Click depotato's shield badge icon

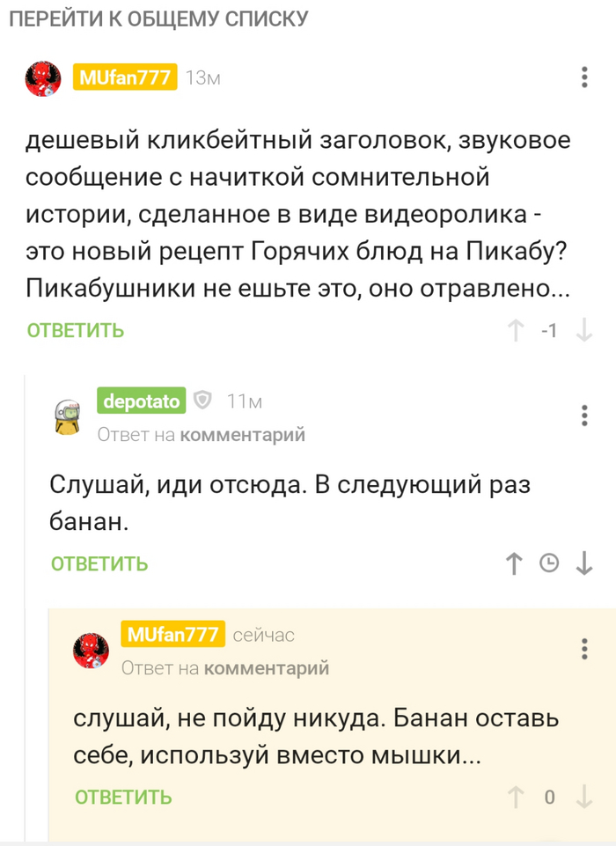(x=202, y=401)
